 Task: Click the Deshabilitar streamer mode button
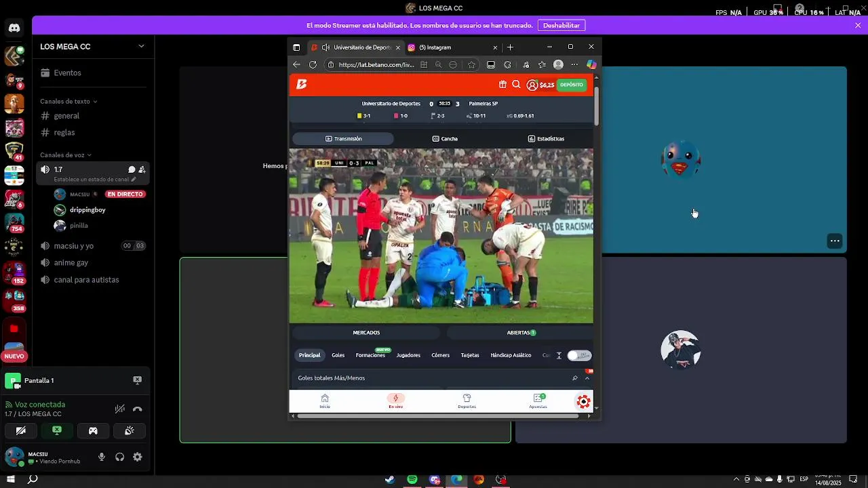click(561, 25)
